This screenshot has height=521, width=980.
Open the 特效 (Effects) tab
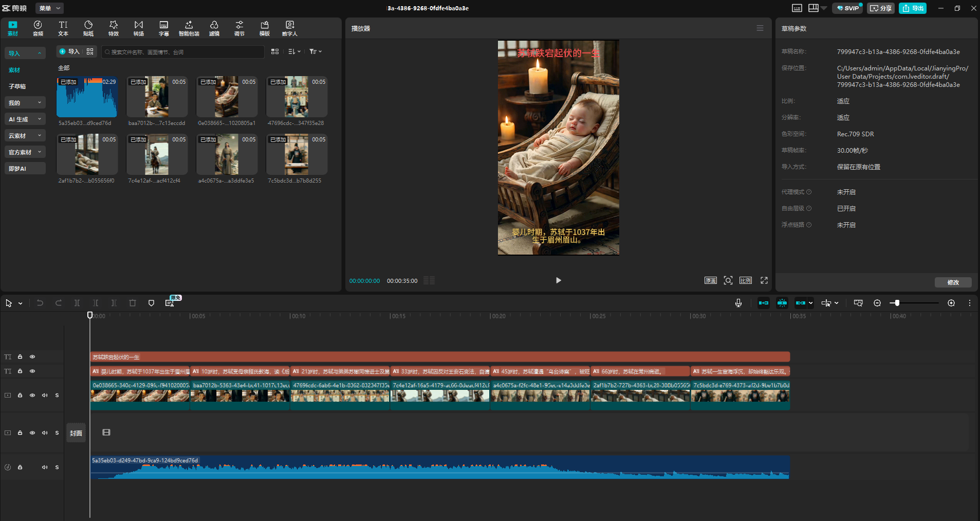pos(113,28)
